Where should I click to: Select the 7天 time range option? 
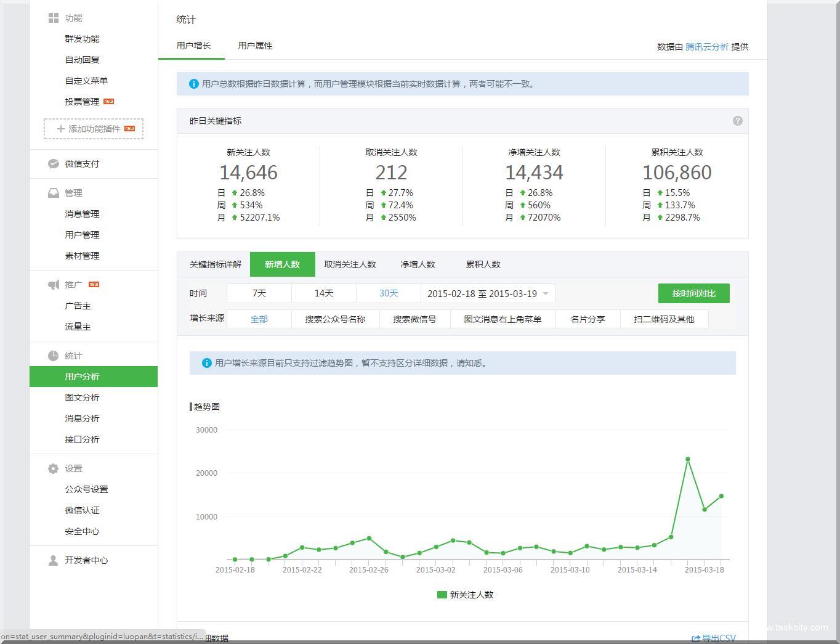click(x=259, y=293)
